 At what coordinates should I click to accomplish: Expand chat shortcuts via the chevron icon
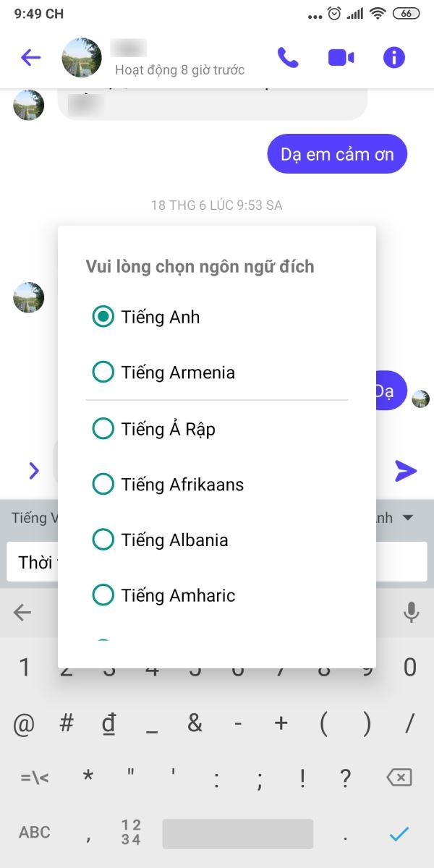33,471
